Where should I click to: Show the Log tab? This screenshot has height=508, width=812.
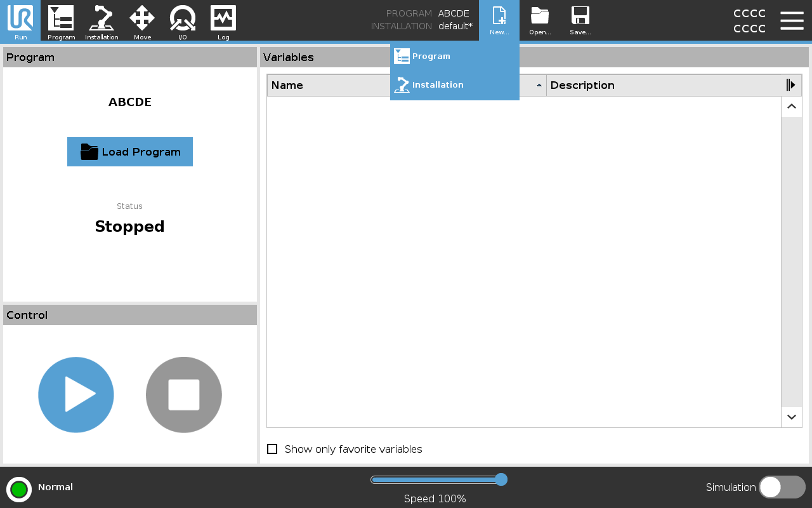tap(223, 20)
